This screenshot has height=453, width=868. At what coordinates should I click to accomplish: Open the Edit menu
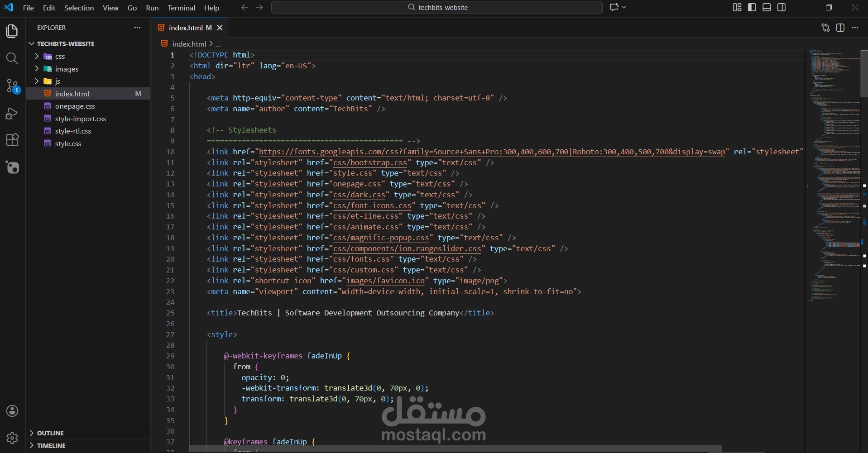[x=49, y=8]
